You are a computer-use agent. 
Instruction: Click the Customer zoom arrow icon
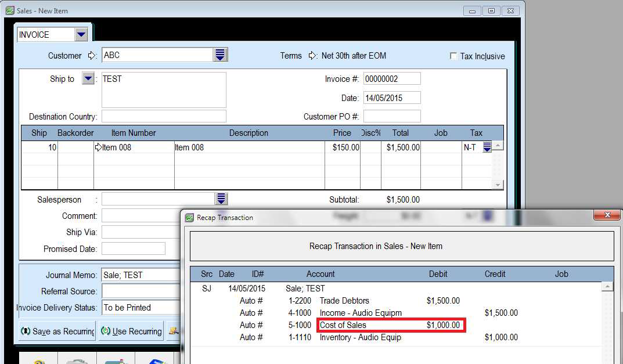tap(92, 56)
